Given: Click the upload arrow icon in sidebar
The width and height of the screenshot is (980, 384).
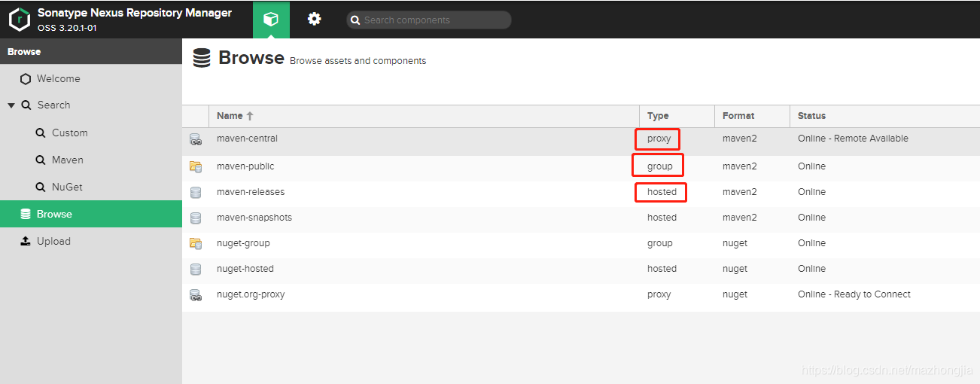Looking at the screenshot, I should pos(26,241).
